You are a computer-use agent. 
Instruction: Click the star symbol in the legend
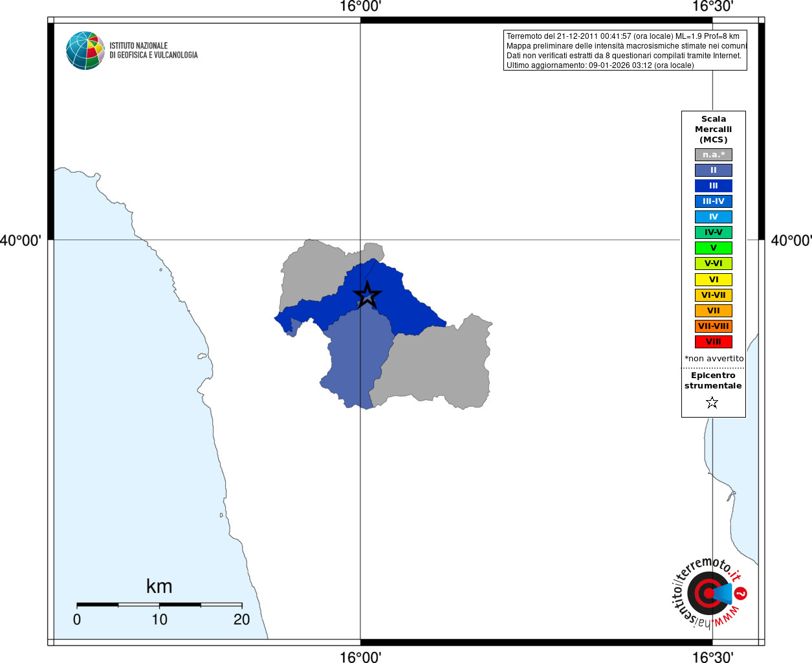point(712,403)
